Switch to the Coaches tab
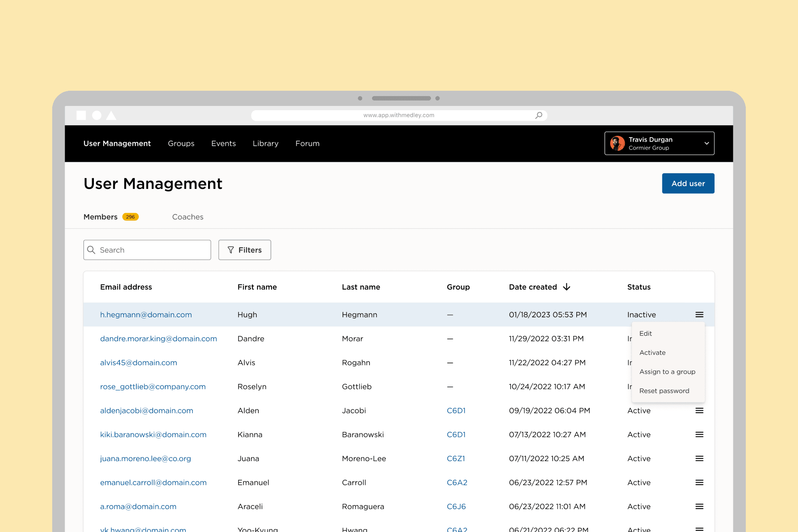 (x=188, y=217)
